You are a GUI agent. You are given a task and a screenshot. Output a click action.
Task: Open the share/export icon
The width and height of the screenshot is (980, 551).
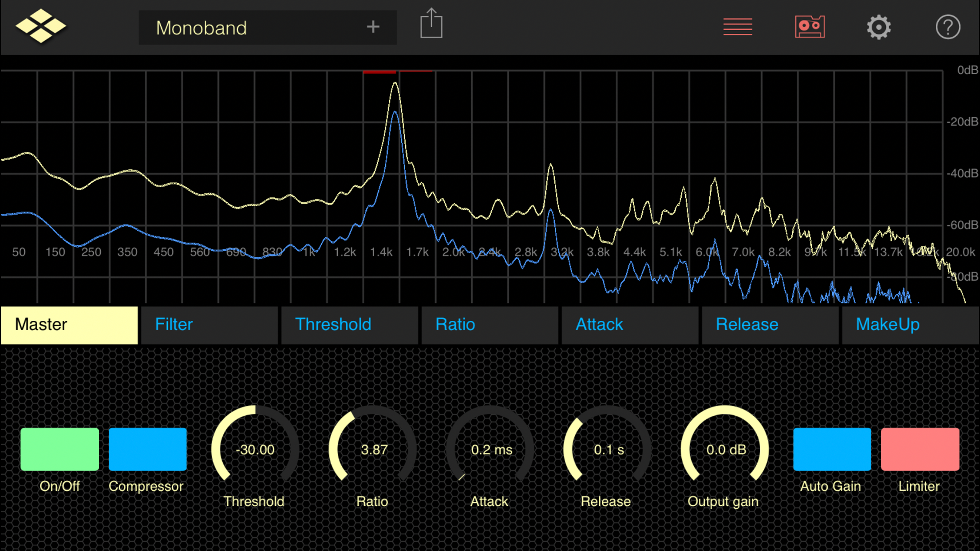431,24
